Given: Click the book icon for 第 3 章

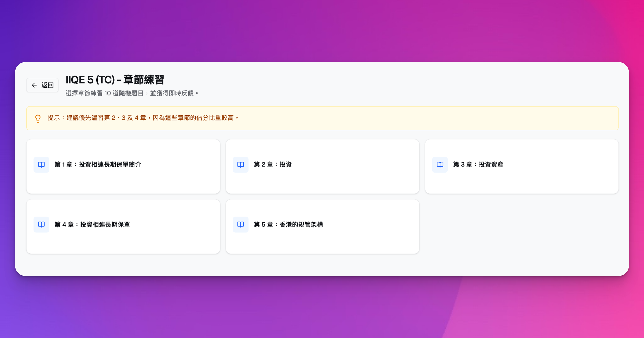Looking at the screenshot, I should (440, 164).
